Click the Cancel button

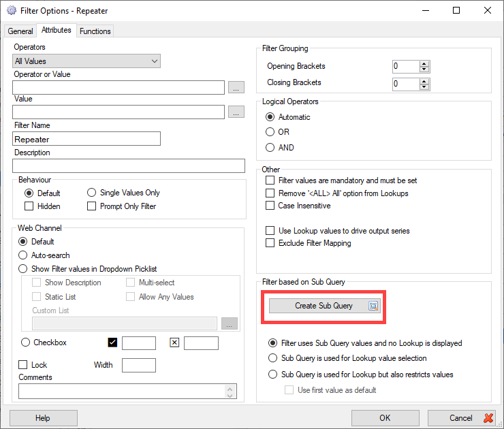coord(462,417)
